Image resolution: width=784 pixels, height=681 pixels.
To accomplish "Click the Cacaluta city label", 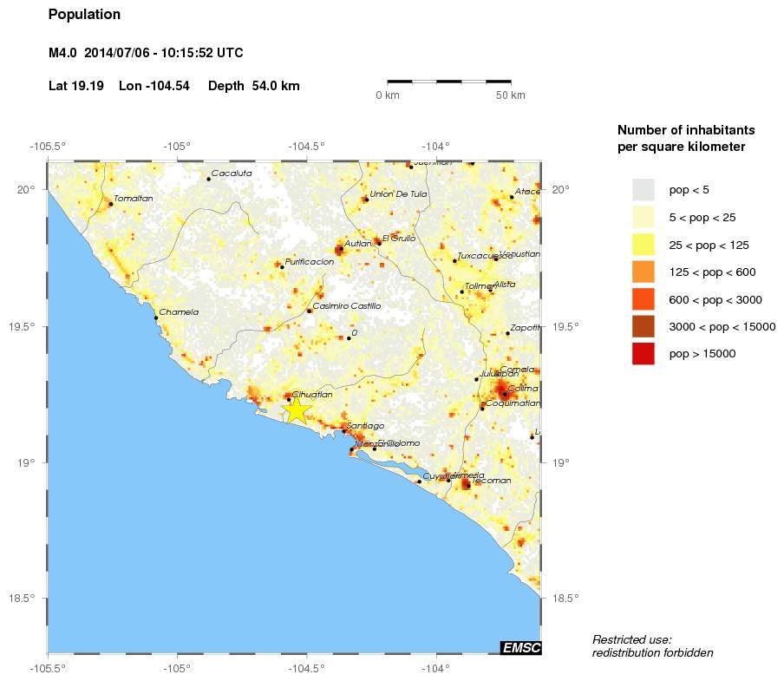I will point(232,174).
